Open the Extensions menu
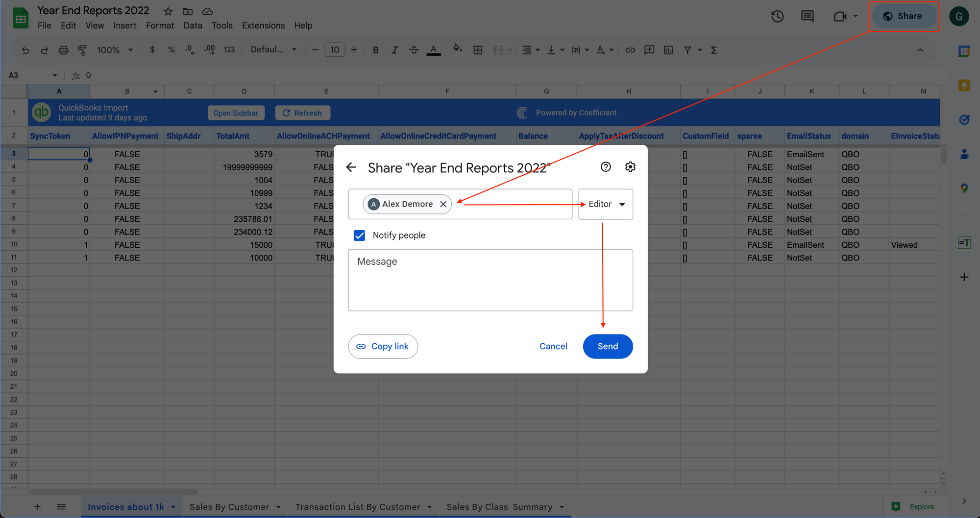Screen dimensions: 980x518 coord(263,25)
